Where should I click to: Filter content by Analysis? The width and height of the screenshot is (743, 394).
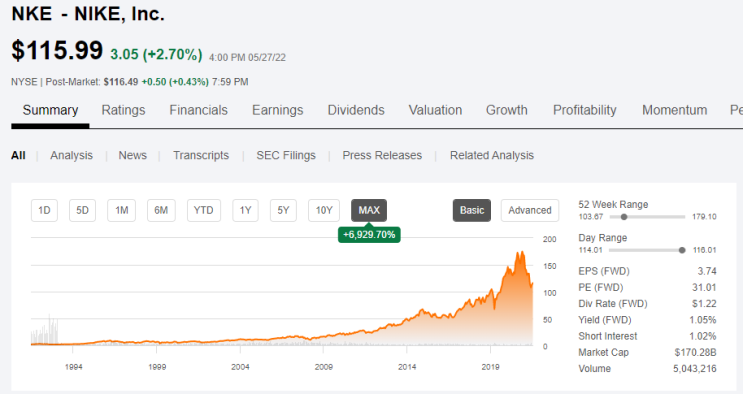tap(72, 156)
